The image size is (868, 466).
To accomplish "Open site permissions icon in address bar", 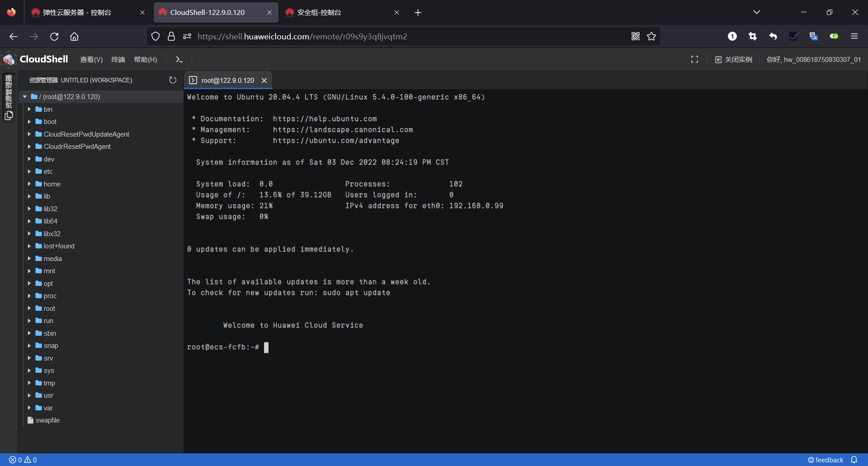I will click(187, 36).
